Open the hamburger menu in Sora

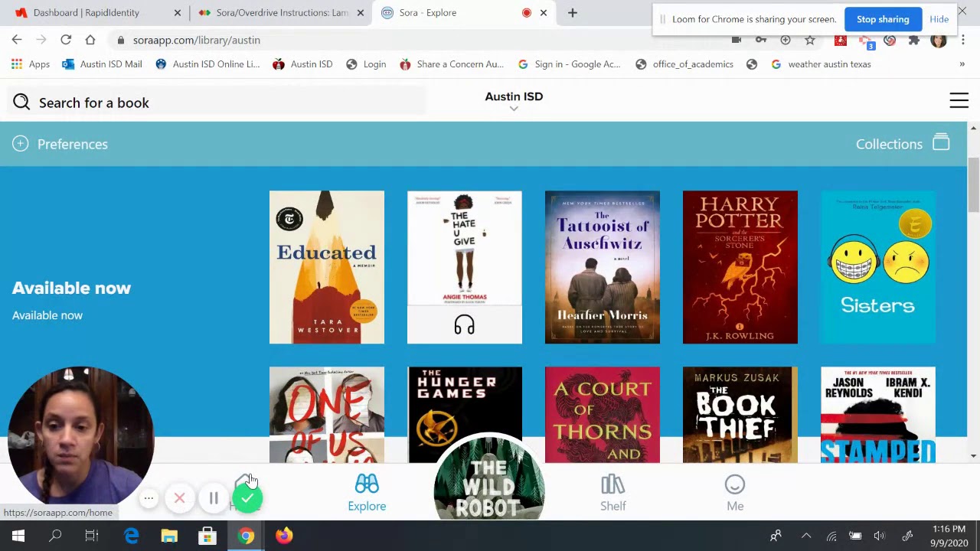[959, 100]
